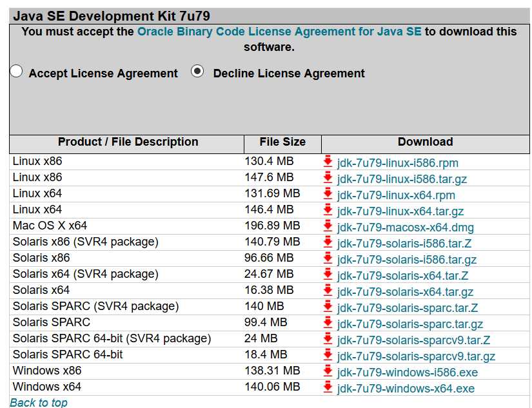Click the '138.31 MB' file size
This screenshot has width=532, height=408.
[x=272, y=371]
